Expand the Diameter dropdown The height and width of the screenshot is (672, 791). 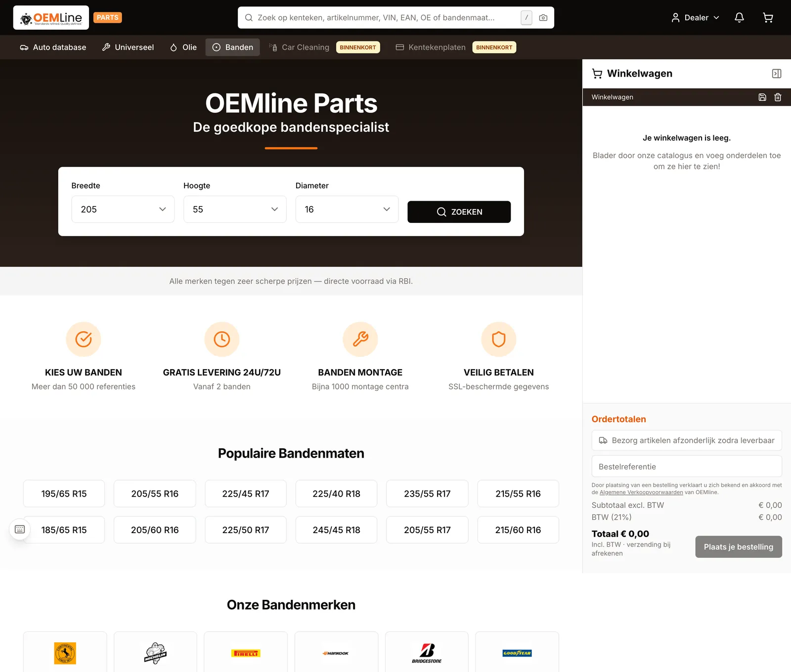[347, 210]
